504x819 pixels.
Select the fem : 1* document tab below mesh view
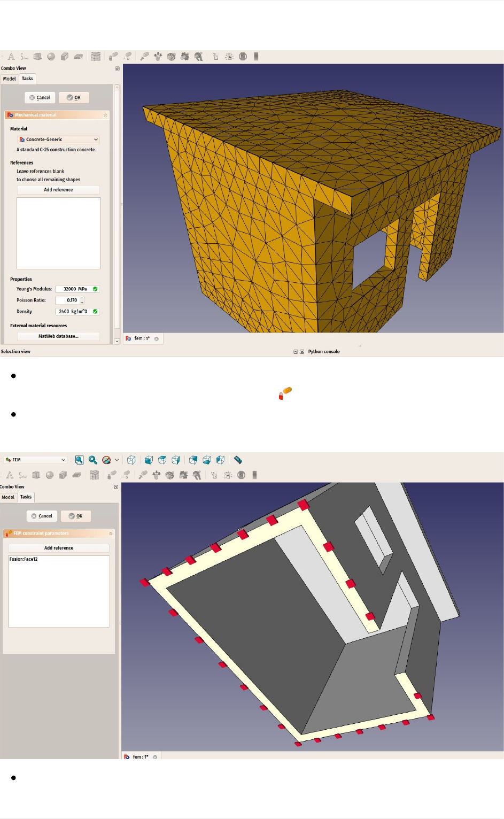pos(142,338)
